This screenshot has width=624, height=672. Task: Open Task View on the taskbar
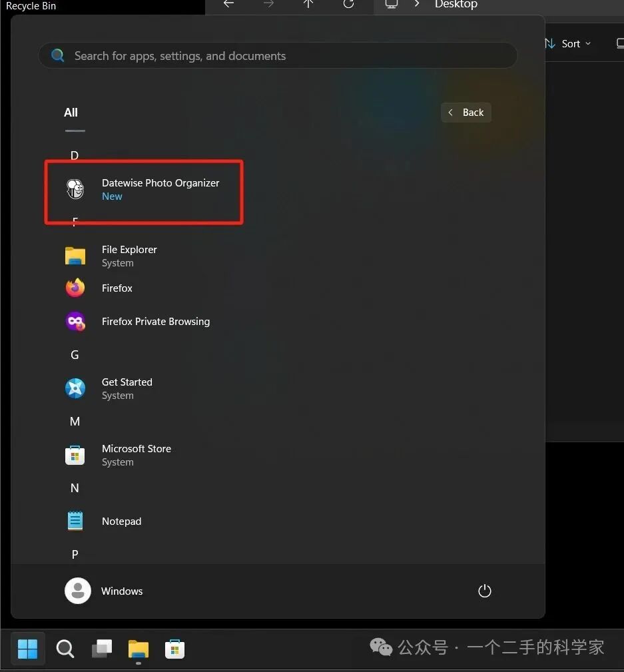[102, 649]
